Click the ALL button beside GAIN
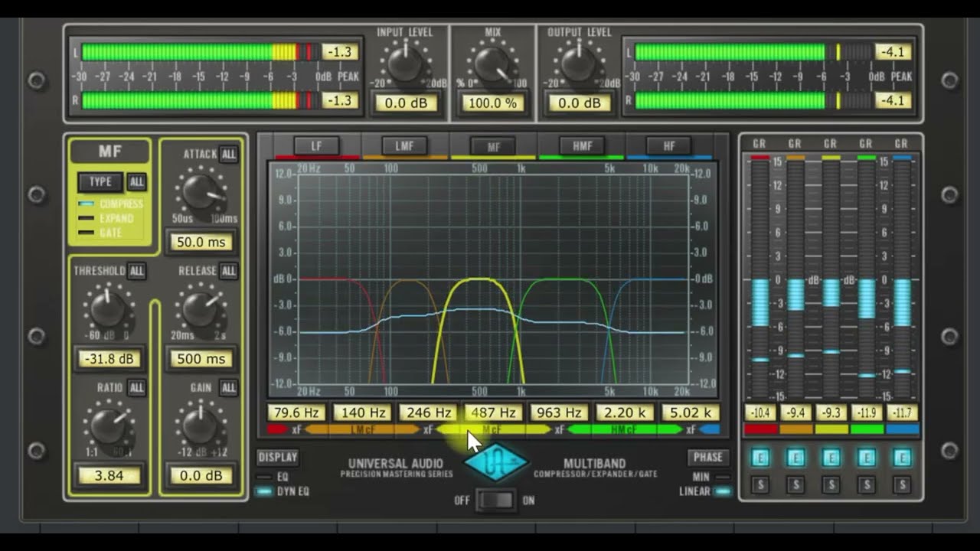The image size is (980, 551). (228, 388)
